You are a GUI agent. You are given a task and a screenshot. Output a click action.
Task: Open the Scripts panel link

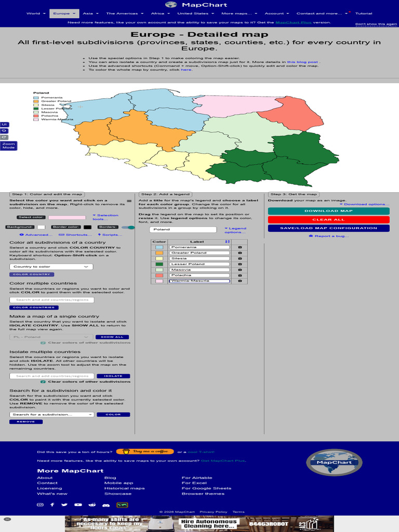point(110,235)
